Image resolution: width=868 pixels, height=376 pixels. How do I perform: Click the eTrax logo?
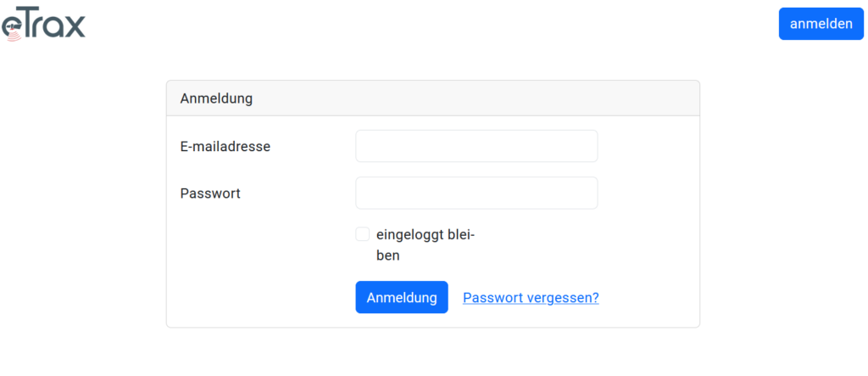43,25
